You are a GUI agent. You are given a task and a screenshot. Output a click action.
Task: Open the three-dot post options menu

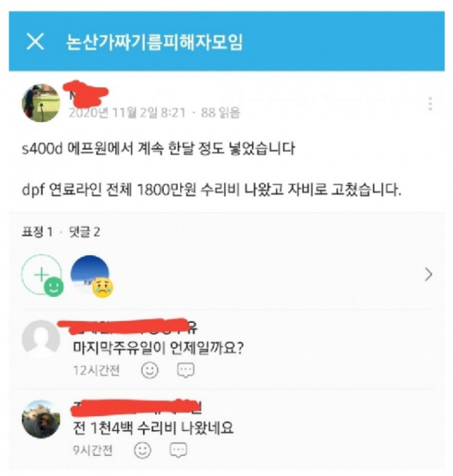tap(430, 104)
